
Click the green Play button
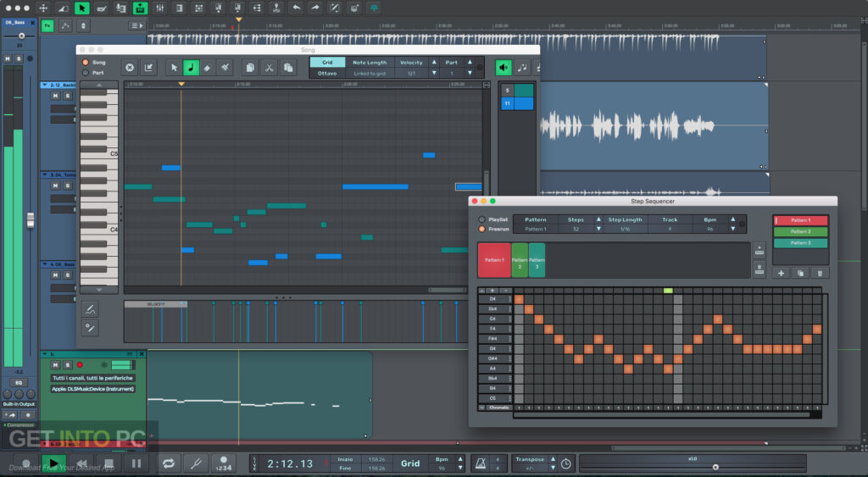click(x=53, y=463)
